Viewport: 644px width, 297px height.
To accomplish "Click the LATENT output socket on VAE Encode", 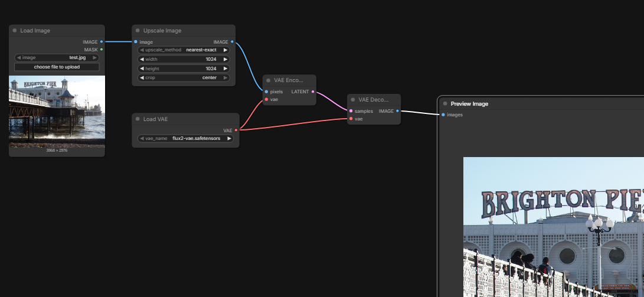I will pos(313,92).
